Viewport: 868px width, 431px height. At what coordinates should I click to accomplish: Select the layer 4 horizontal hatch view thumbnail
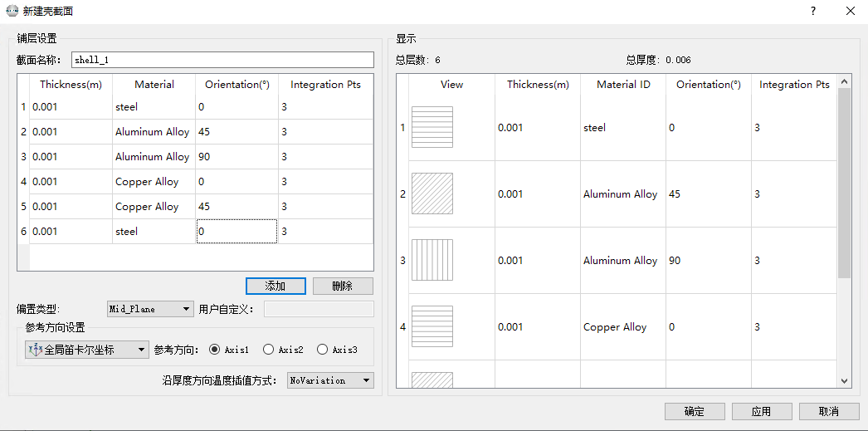tap(432, 326)
